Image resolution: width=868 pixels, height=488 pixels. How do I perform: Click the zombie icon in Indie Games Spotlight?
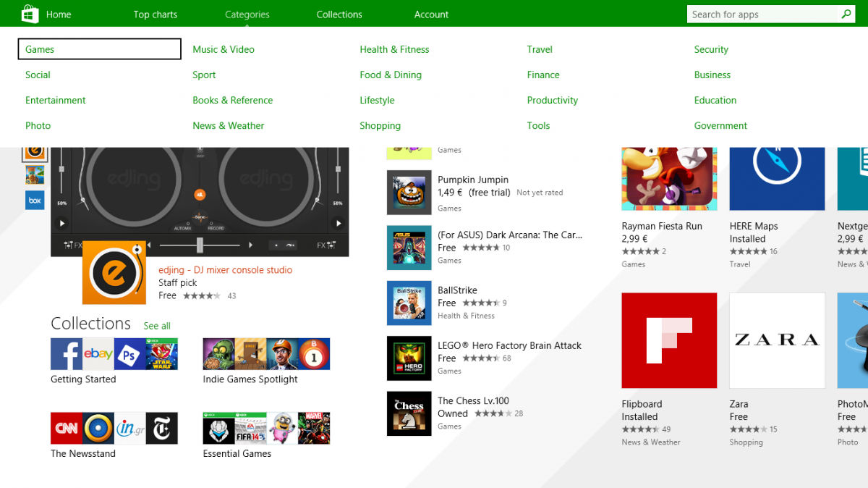click(x=219, y=354)
